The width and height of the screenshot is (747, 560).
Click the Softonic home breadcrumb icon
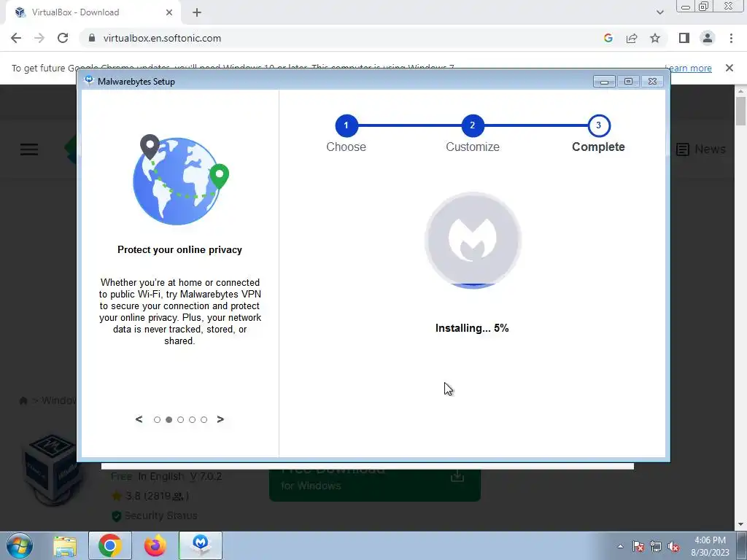coord(23,400)
